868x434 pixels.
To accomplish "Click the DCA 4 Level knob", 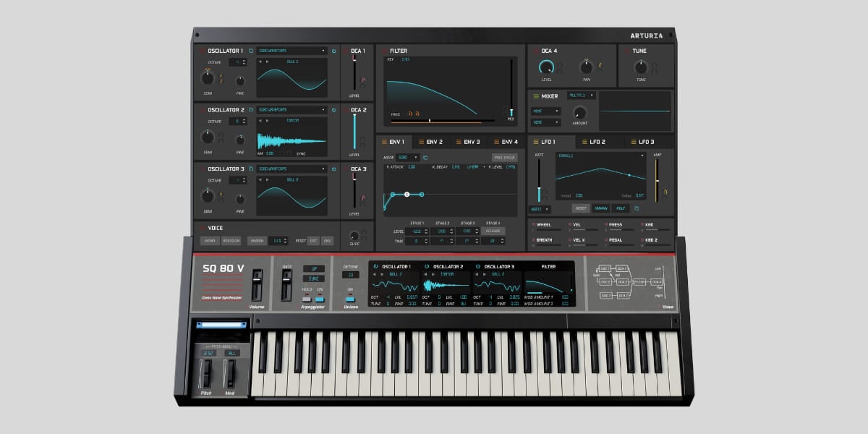I will coord(546,67).
